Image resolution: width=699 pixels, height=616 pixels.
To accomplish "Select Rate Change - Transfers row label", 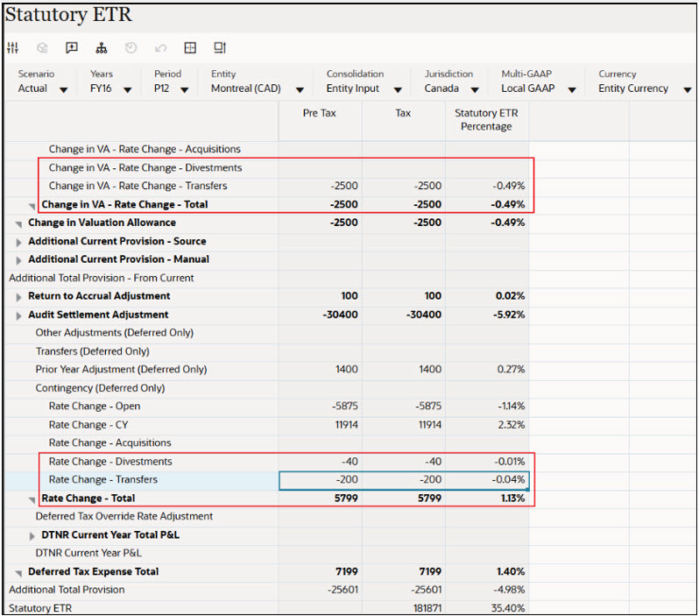I will (103, 480).
